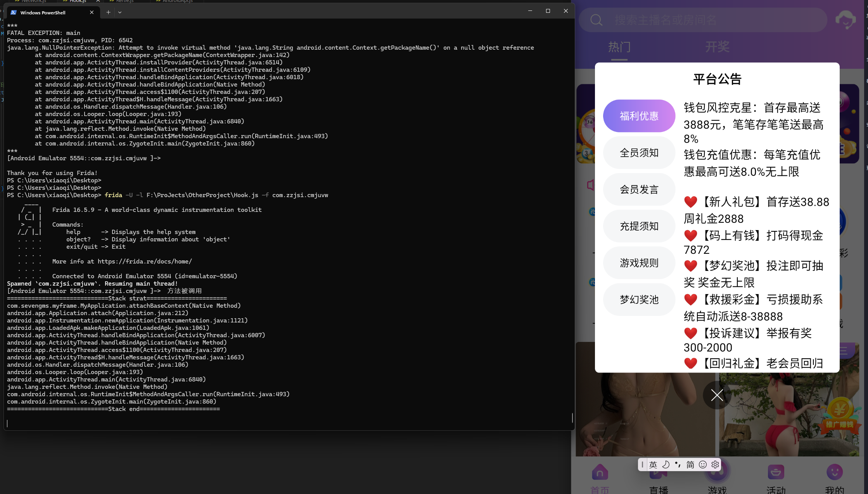The width and height of the screenshot is (868, 494).
Task: Click the 'Thank you for using Frida!' line
Action: coord(52,173)
